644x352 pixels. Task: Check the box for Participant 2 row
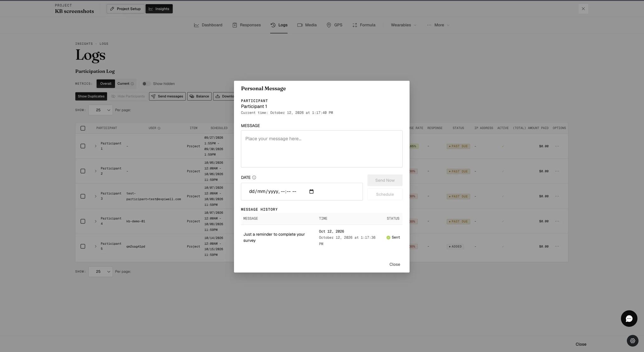(83, 171)
